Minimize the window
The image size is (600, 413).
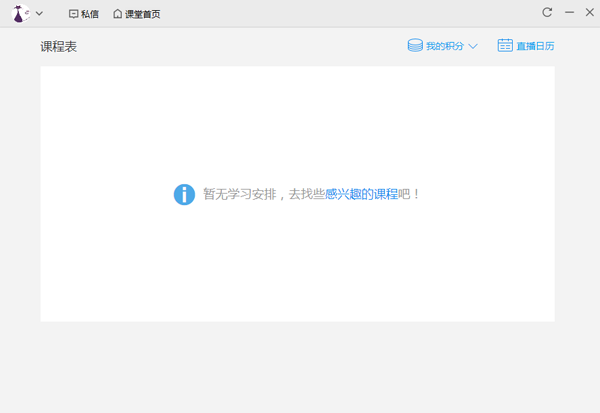[569, 12]
